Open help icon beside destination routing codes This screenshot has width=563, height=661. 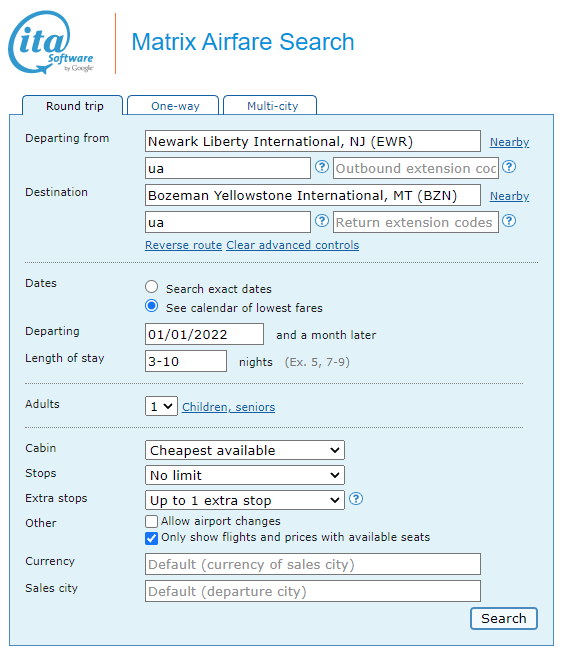click(x=322, y=221)
